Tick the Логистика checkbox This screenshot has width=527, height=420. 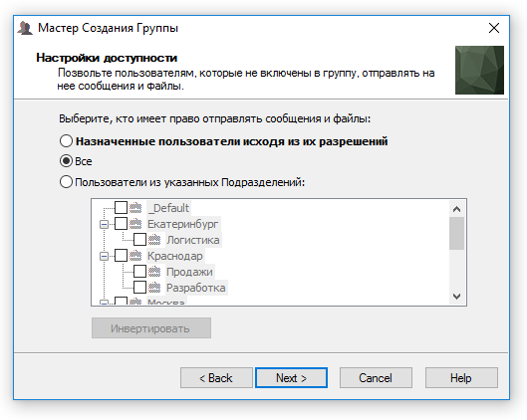(139, 240)
